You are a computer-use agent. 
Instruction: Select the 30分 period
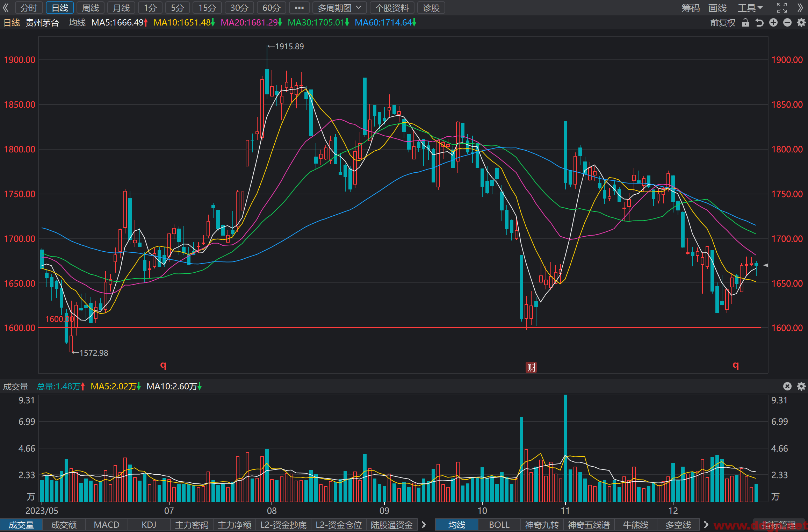pyautogui.click(x=239, y=8)
